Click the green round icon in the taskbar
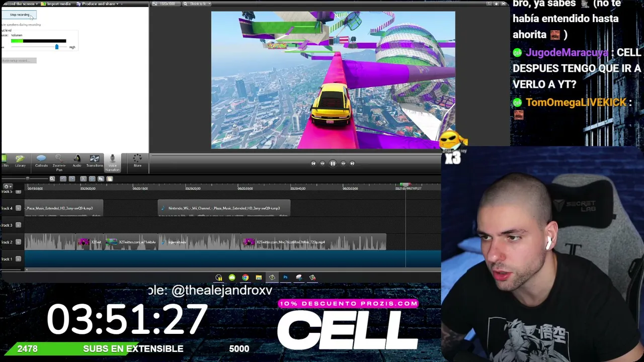Screen dimensions: 644x362 pyautogui.click(x=232, y=278)
